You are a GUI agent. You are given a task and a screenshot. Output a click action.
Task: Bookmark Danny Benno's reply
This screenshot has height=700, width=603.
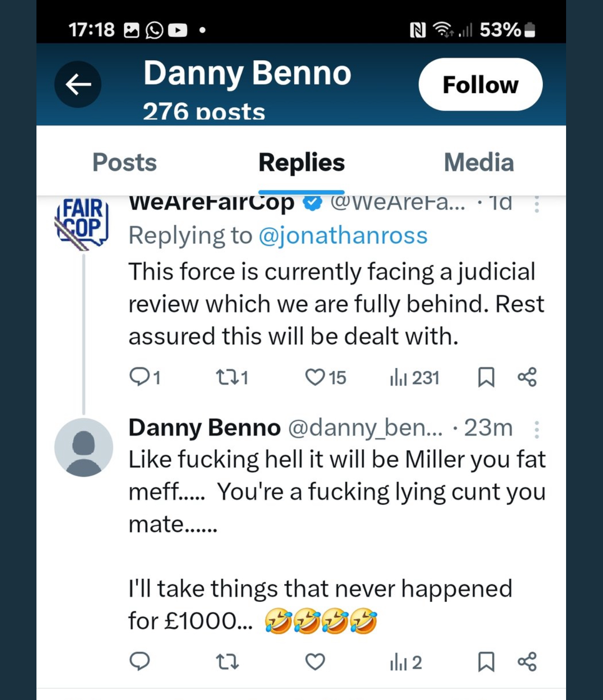486,662
